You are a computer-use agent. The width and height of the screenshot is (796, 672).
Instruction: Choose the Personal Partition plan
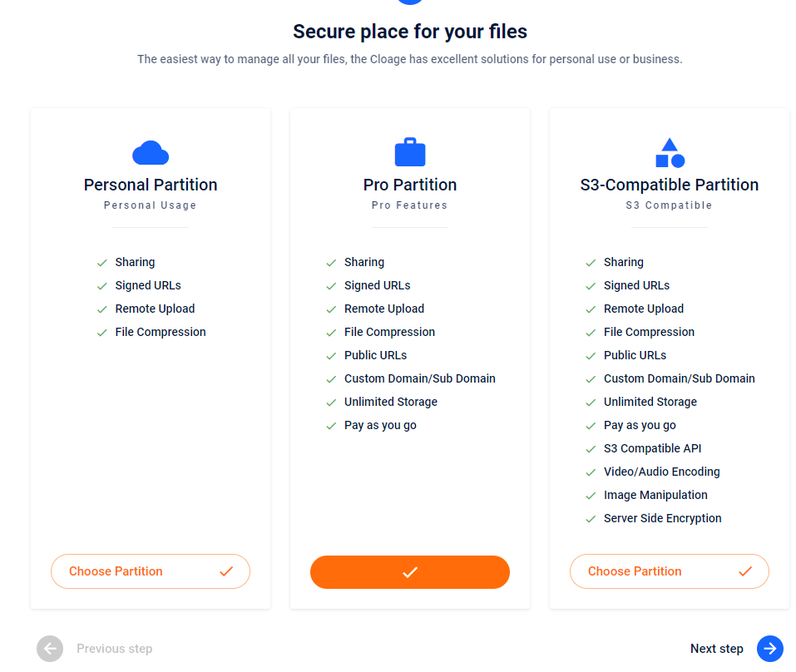[151, 571]
